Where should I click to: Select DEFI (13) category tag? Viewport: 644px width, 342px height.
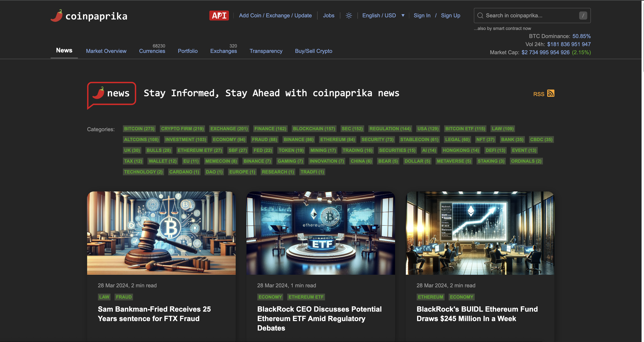(x=495, y=150)
